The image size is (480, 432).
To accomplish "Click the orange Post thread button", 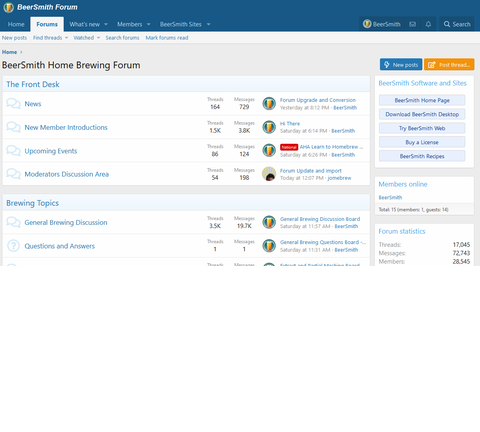I will pyautogui.click(x=449, y=65).
